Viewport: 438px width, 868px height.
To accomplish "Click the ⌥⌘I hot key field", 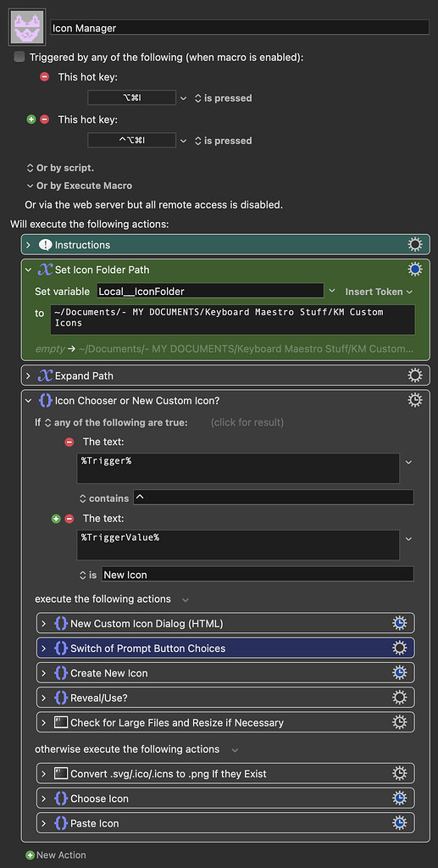I will (x=131, y=98).
